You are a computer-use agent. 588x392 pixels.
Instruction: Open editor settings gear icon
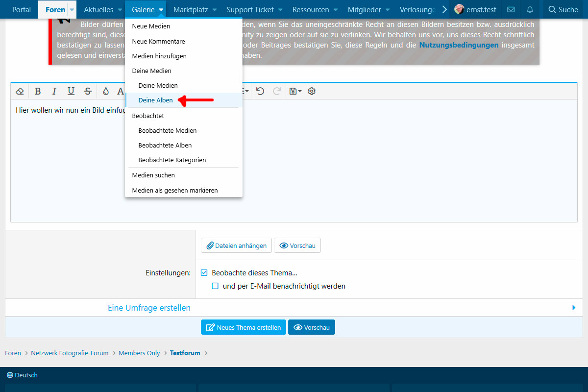pyautogui.click(x=312, y=91)
